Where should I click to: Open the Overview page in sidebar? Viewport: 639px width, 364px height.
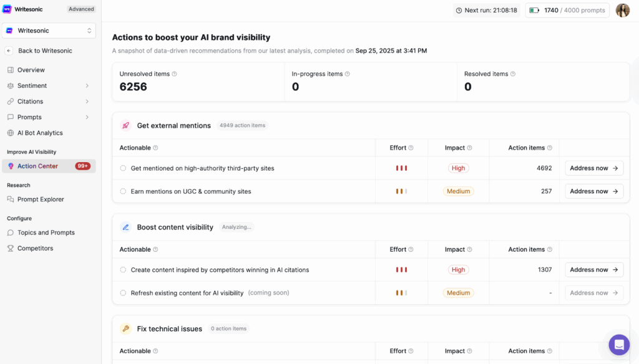(31, 70)
